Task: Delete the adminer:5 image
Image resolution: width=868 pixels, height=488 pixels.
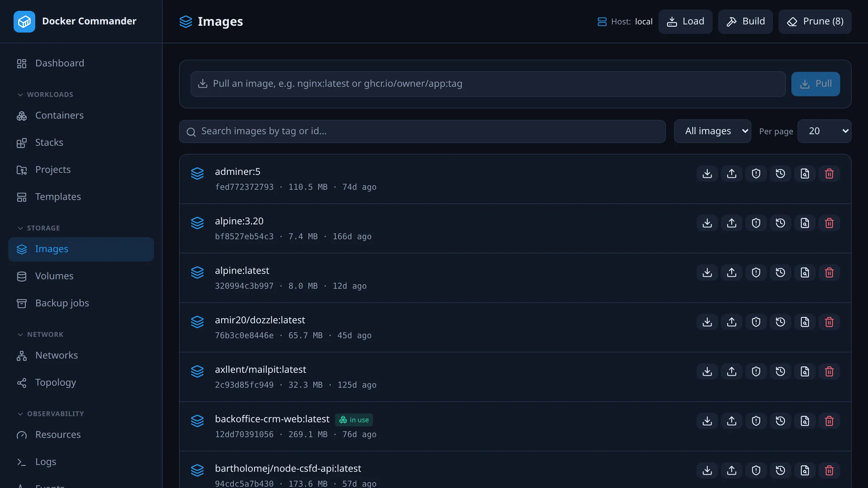Action: tap(829, 174)
